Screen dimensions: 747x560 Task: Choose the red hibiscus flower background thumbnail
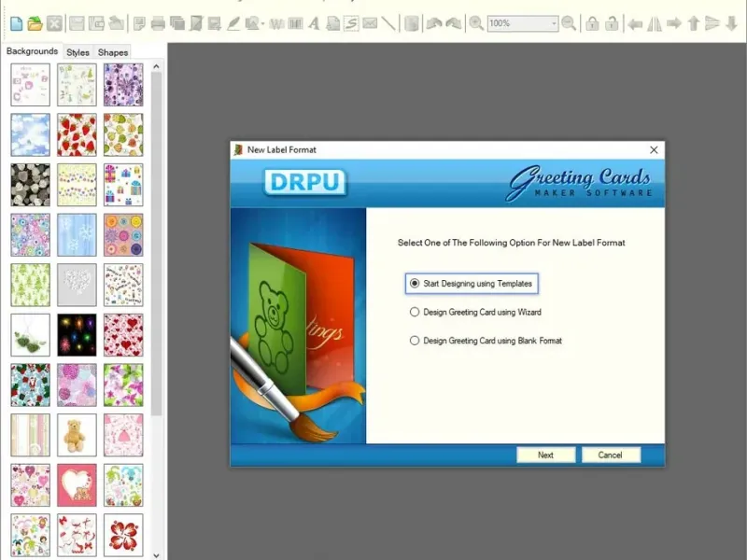pyautogui.click(x=123, y=535)
